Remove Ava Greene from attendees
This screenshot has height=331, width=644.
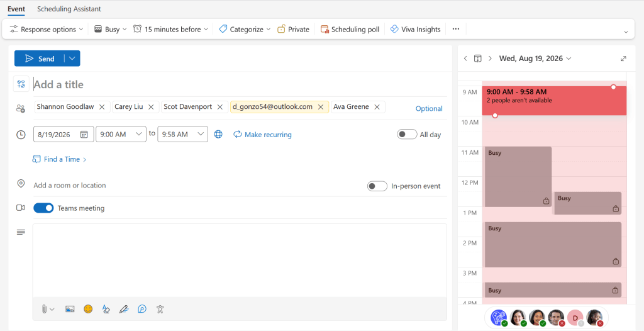click(377, 107)
